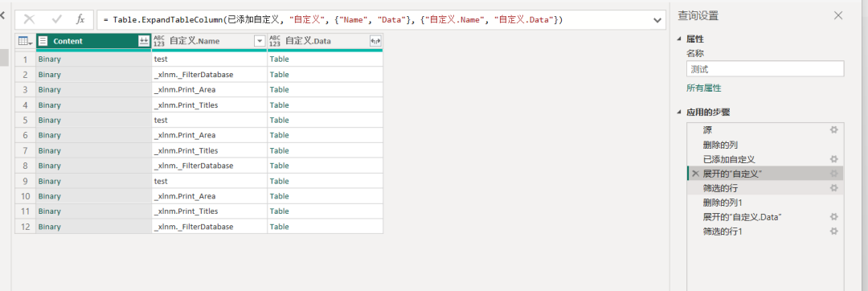Image resolution: width=868 pixels, height=291 pixels.
Task: Click the test cell in row 5
Action: 209,120
